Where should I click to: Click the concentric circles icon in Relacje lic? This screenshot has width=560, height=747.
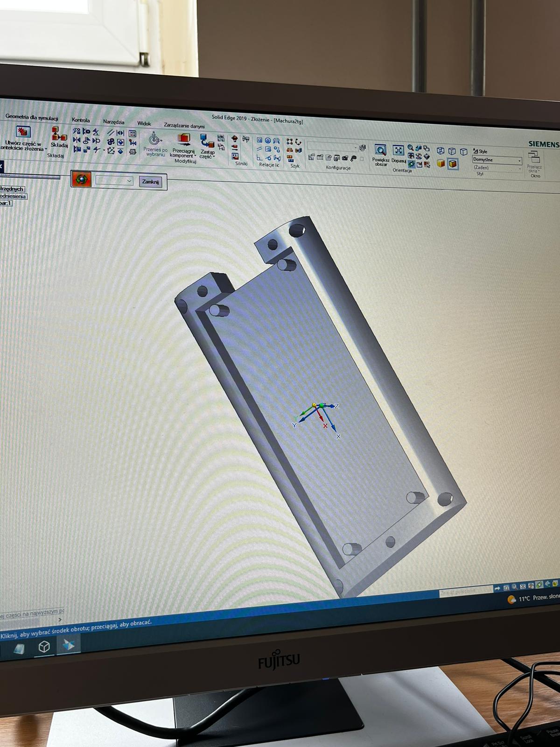pos(268,141)
